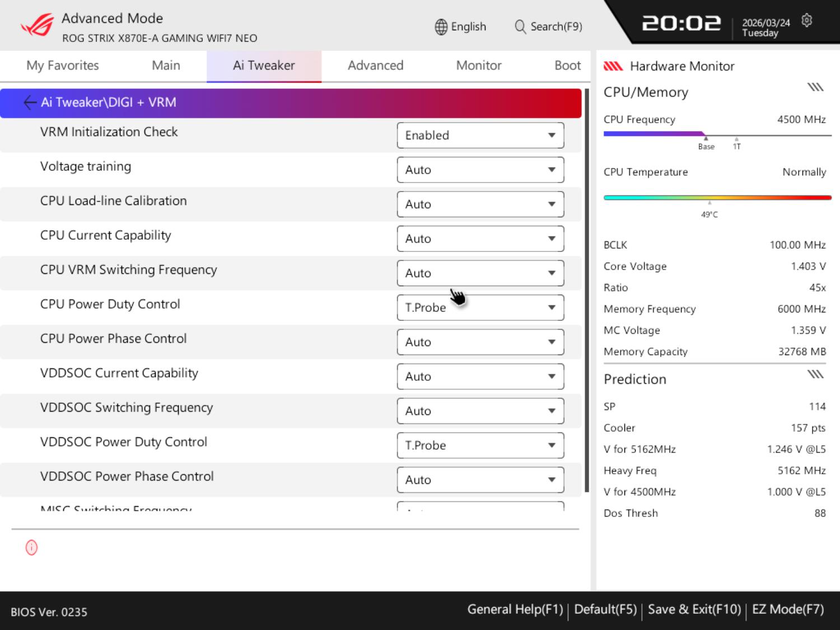840x630 pixels.
Task: Open VDDSOC Current Capability dropdown
Action: (x=480, y=377)
